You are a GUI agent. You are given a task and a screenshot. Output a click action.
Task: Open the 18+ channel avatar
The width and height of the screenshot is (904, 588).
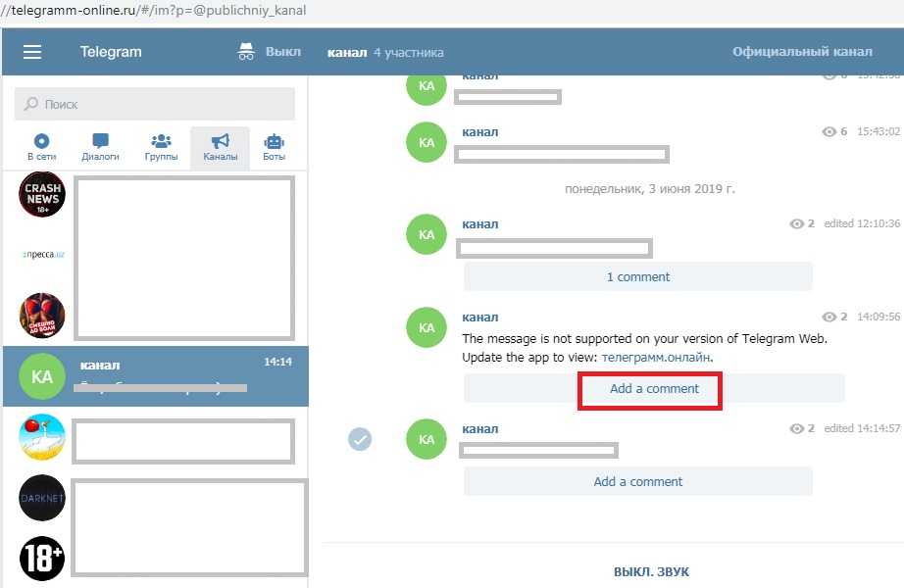[42, 558]
